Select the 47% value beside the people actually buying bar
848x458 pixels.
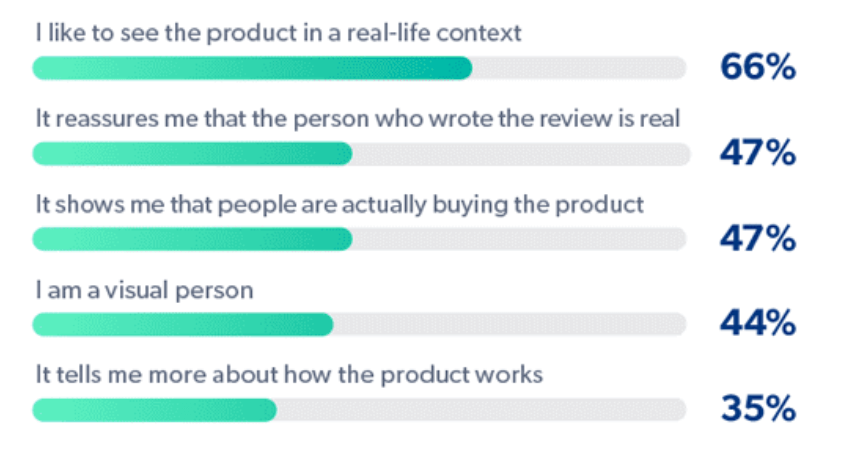[x=758, y=239]
